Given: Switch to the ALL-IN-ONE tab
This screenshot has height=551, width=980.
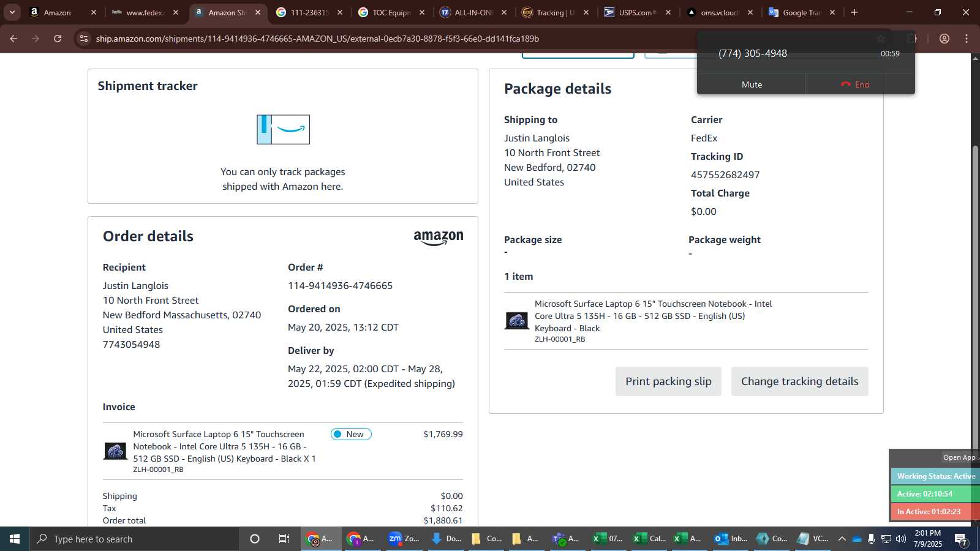Looking at the screenshot, I should 473,12.
